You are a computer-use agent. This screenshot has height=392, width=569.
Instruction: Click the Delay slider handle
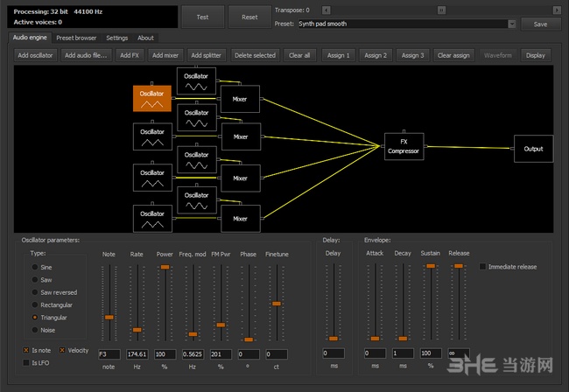(x=334, y=339)
